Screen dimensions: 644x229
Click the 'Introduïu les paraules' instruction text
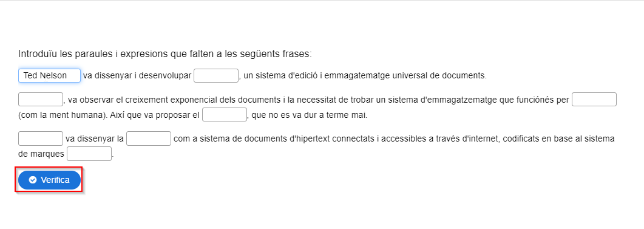coord(165,54)
